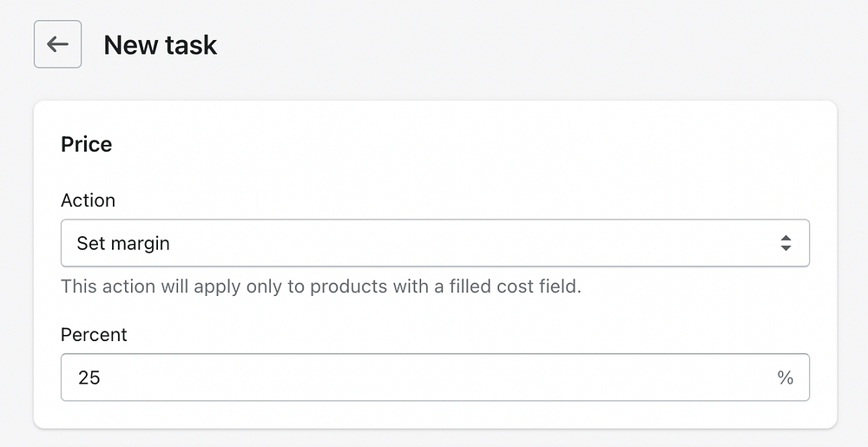Click the % suffix symbol
This screenshot has height=447, width=868.
click(x=785, y=378)
